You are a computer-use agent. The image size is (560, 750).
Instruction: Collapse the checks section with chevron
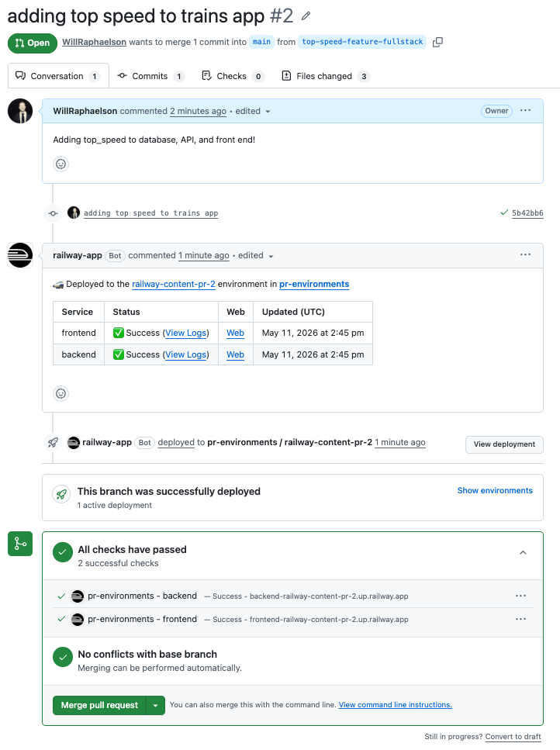(x=523, y=553)
